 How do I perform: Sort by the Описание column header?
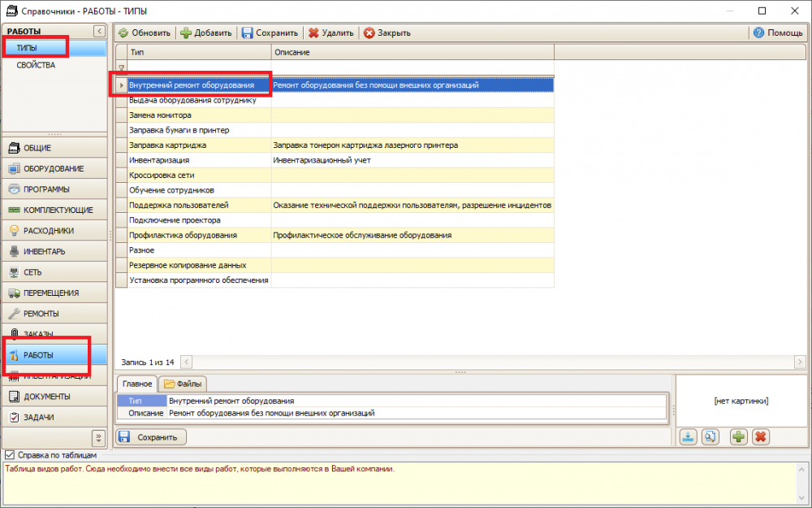click(412, 52)
